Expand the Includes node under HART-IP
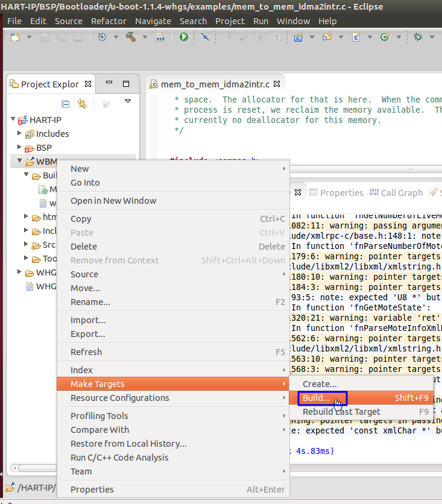Viewport: 442px width, 504px height. 19,133
